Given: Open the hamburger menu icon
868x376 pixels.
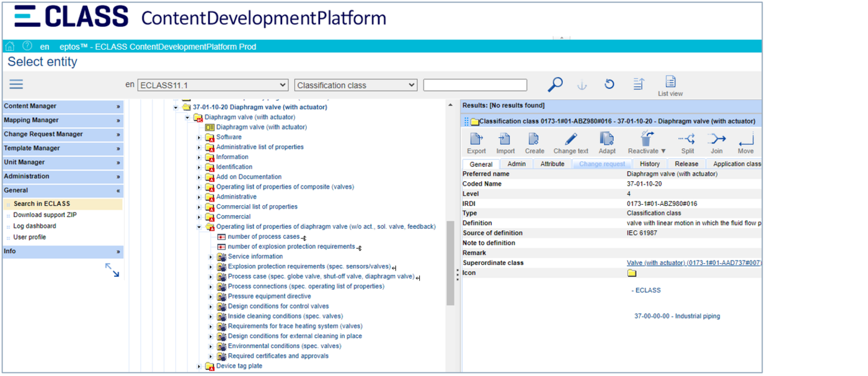Looking at the screenshot, I should [16, 84].
